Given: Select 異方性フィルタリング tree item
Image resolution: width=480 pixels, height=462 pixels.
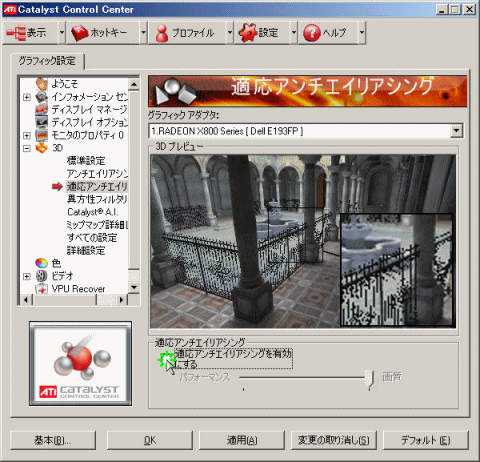Looking at the screenshot, I should tap(97, 199).
